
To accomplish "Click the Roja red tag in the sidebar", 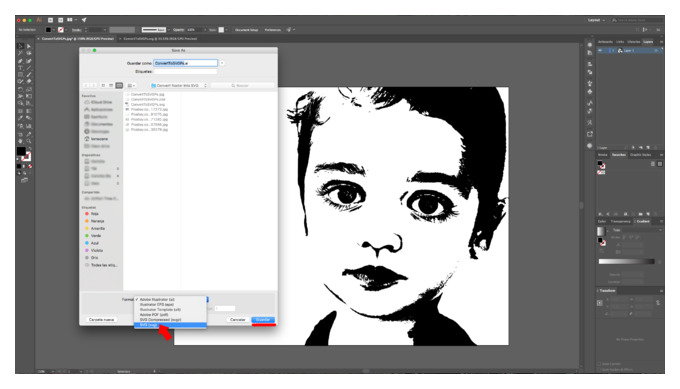I will [92, 214].
